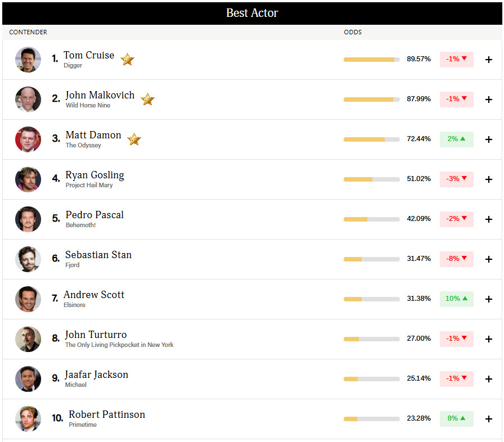Screen dimensions: 504x442
Task: Click the gold star next to John Malkovich
Action: 147,100
